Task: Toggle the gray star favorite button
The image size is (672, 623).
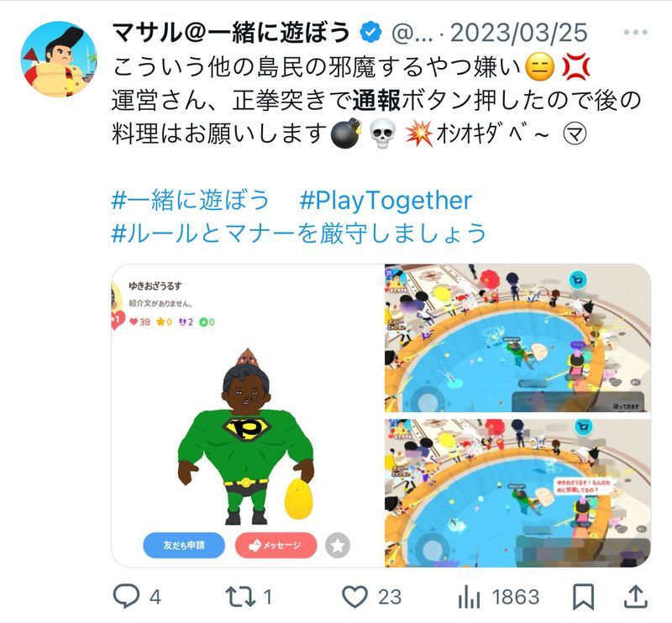Action: click(338, 546)
